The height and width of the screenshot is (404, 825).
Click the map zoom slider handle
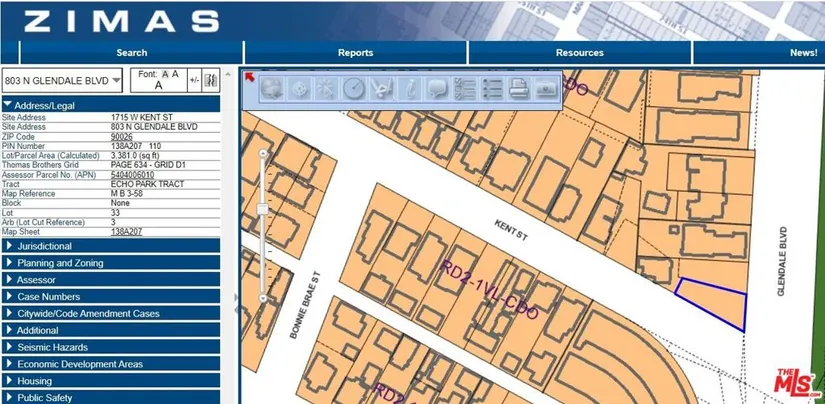263,208
